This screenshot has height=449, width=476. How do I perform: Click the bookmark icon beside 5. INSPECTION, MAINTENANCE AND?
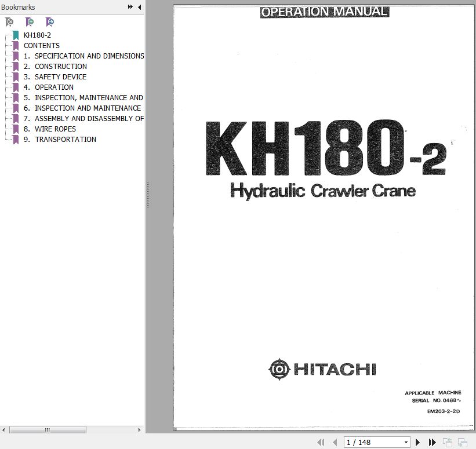coord(16,98)
